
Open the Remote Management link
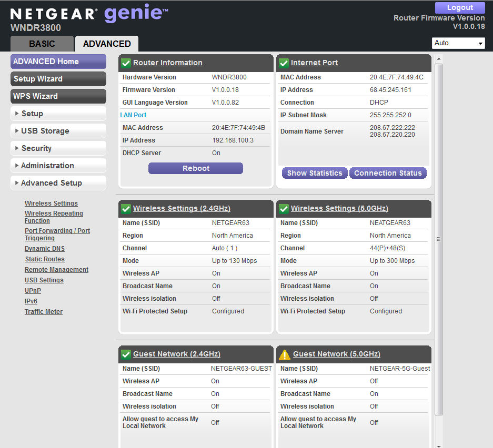(x=57, y=270)
